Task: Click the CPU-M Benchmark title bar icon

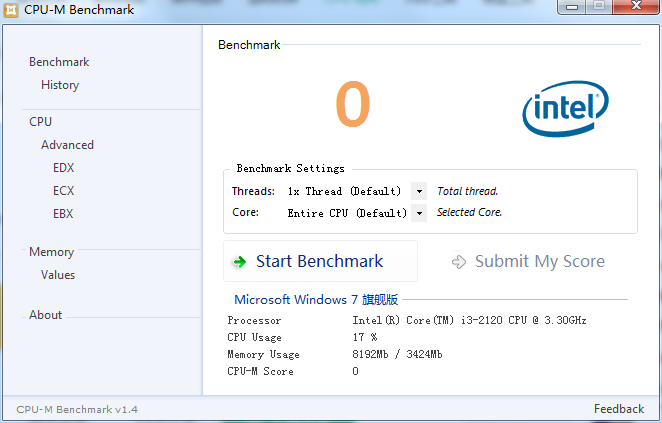Action: tap(11, 10)
